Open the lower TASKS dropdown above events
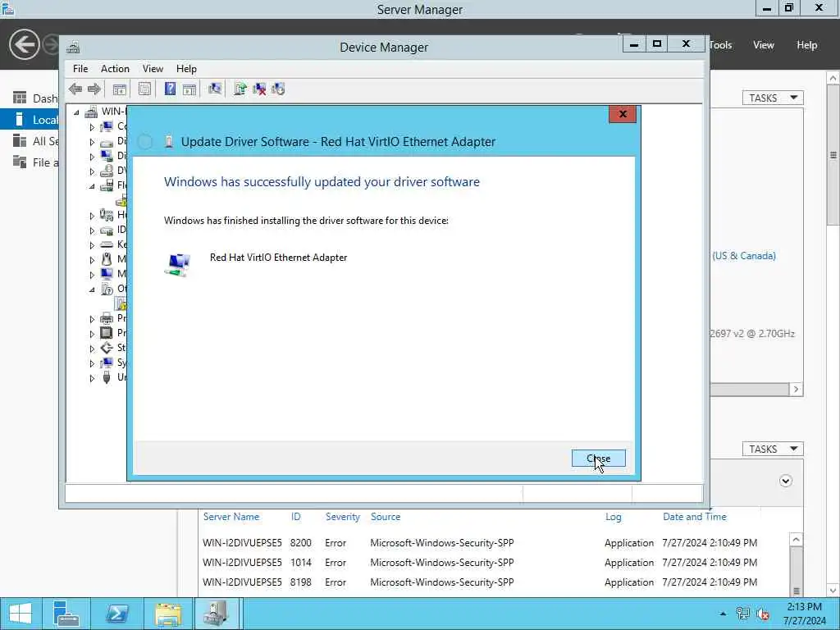 tap(773, 449)
